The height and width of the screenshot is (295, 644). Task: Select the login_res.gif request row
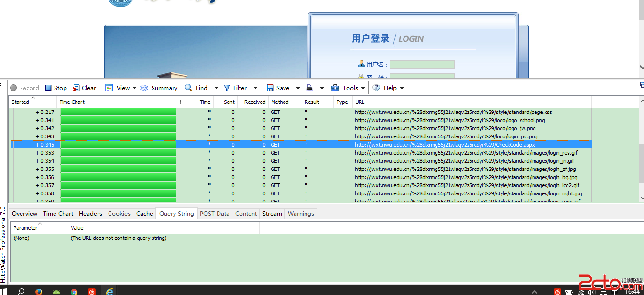(301, 153)
